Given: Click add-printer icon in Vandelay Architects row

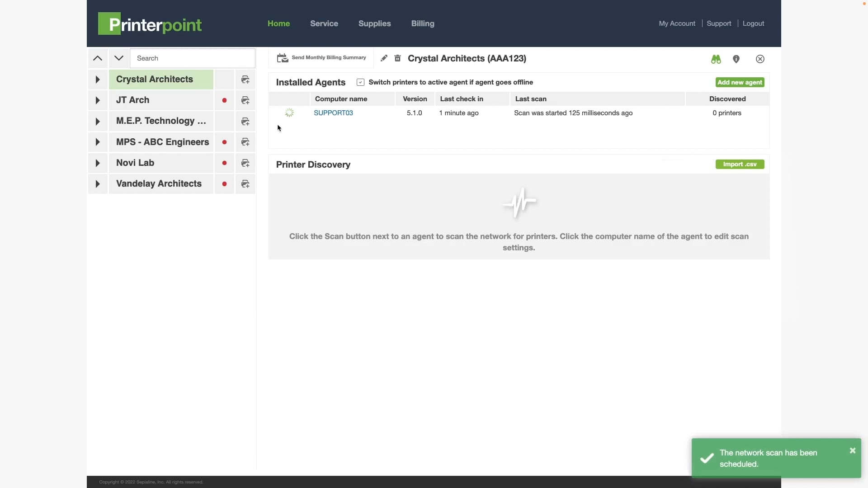Looking at the screenshot, I should point(245,184).
